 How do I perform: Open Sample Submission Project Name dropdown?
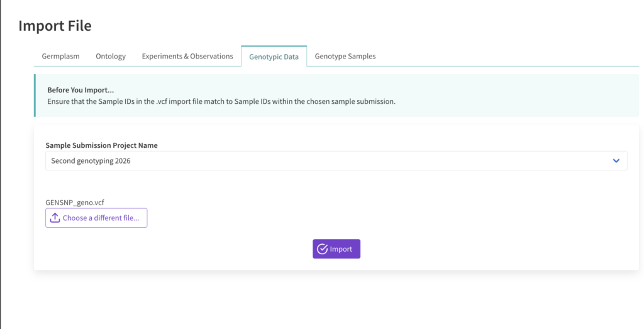[x=336, y=160]
